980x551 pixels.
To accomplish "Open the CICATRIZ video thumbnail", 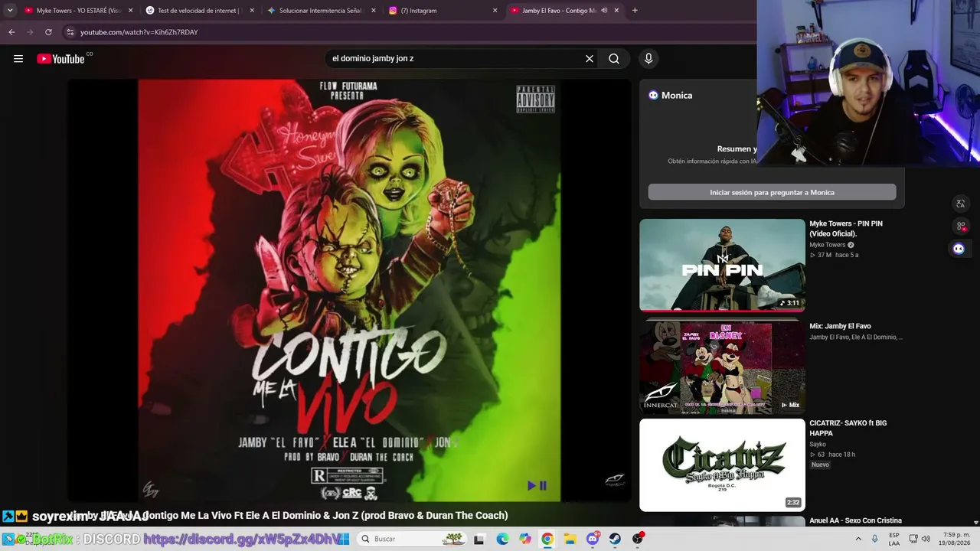I will pyautogui.click(x=722, y=465).
